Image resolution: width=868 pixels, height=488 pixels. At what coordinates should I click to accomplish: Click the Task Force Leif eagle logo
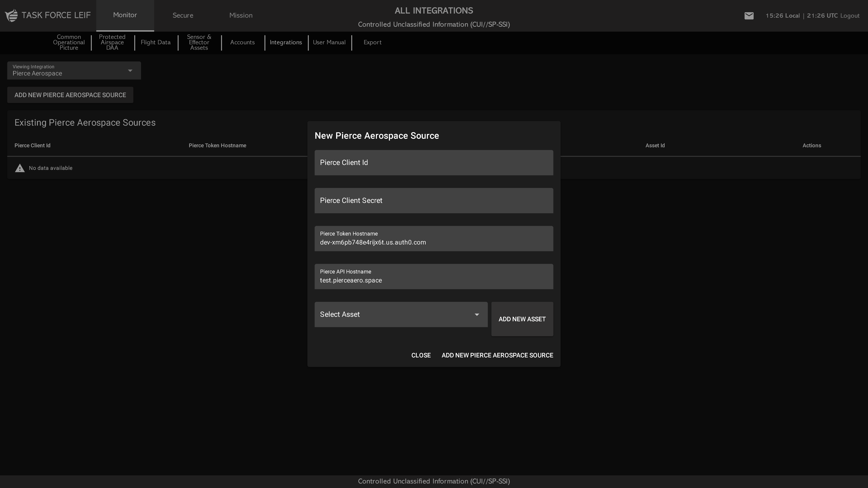[11, 15]
